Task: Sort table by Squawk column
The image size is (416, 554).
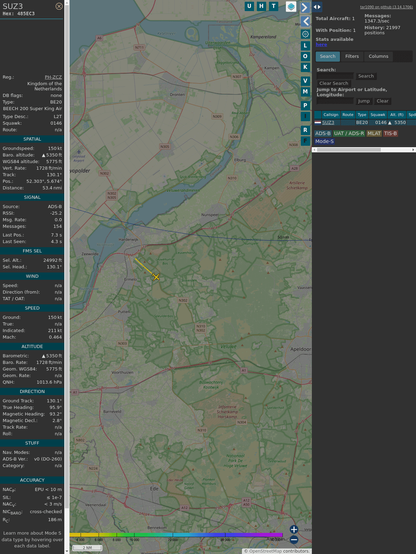Action: point(377,115)
